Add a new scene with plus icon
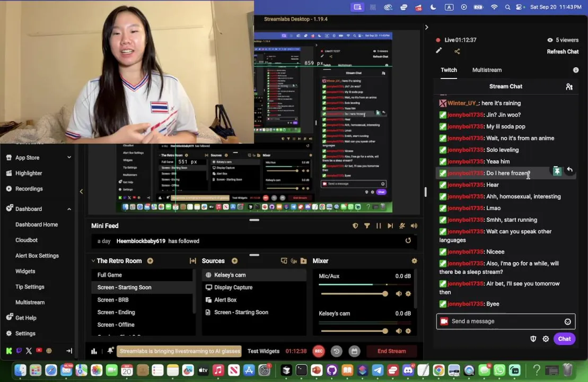Screen dimensions: 588x382 [150, 261]
